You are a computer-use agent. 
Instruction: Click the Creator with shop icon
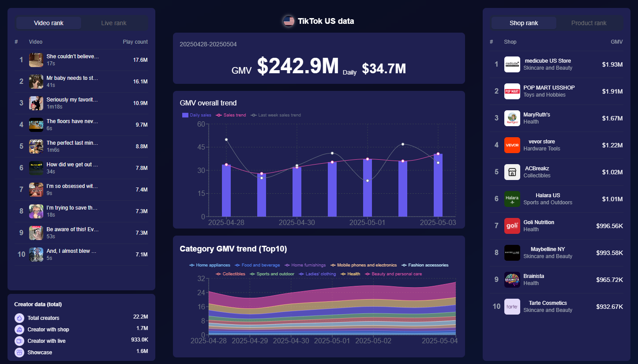pyautogui.click(x=19, y=329)
